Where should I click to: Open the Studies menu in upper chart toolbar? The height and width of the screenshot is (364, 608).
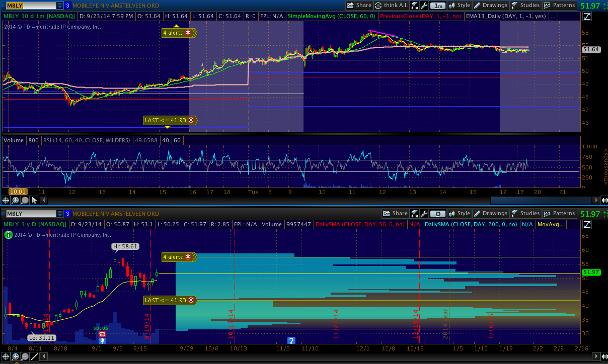525,6
